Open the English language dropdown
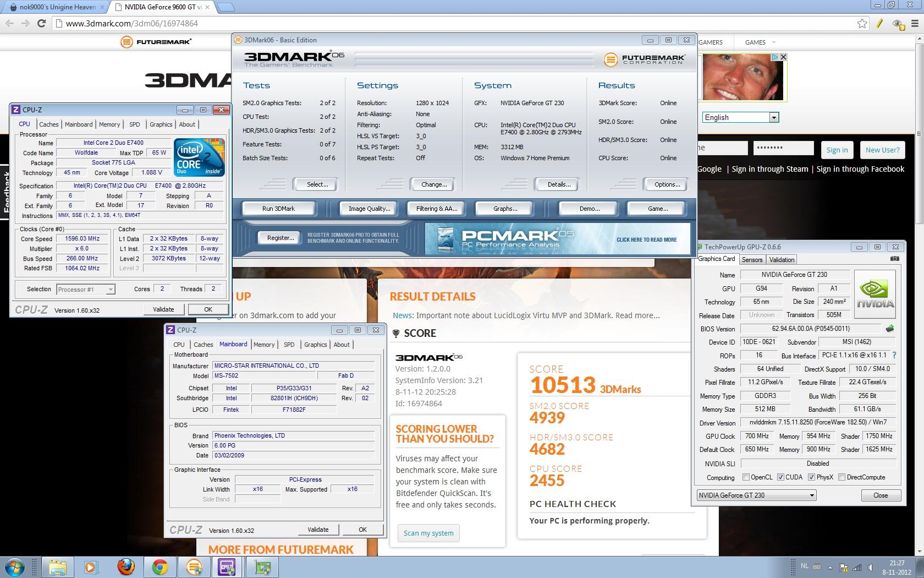924x578 pixels. pyautogui.click(x=774, y=117)
